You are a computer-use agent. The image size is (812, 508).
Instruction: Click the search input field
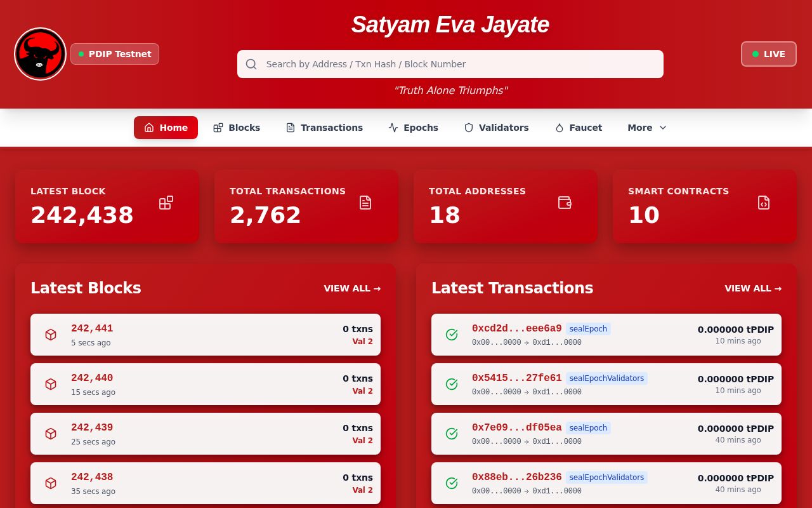click(450, 64)
